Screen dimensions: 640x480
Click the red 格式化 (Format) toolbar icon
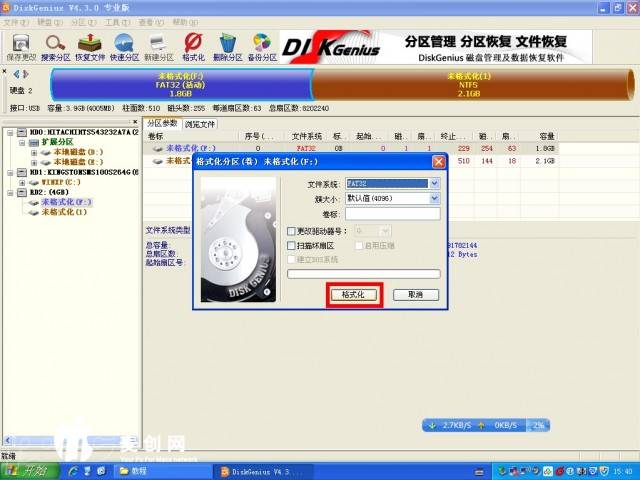pyautogui.click(x=194, y=45)
